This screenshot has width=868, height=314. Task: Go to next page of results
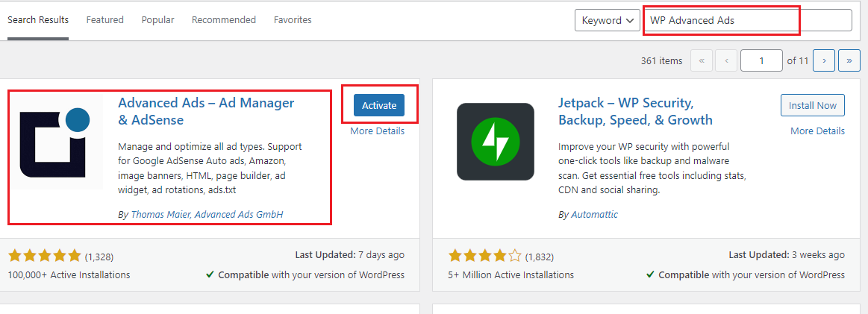[x=824, y=61]
